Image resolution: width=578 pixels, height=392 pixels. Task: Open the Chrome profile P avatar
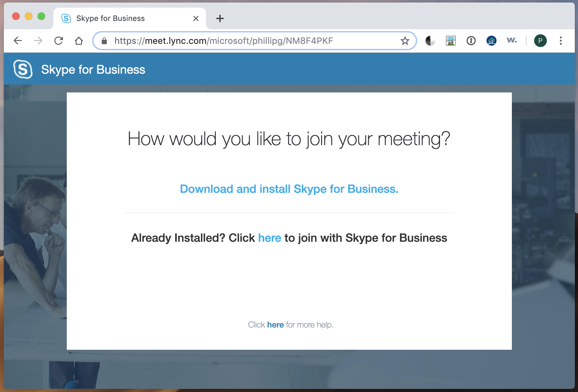(x=540, y=41)
